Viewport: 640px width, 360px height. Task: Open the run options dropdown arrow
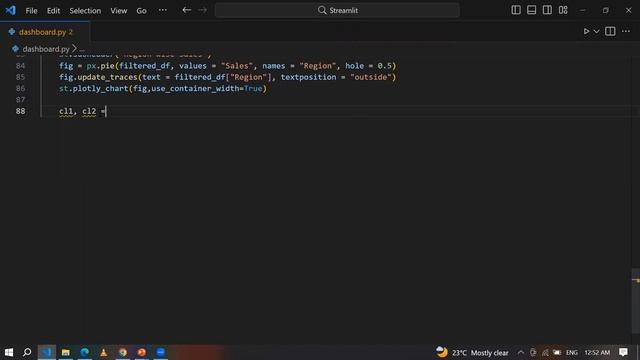tap(596, 31)
